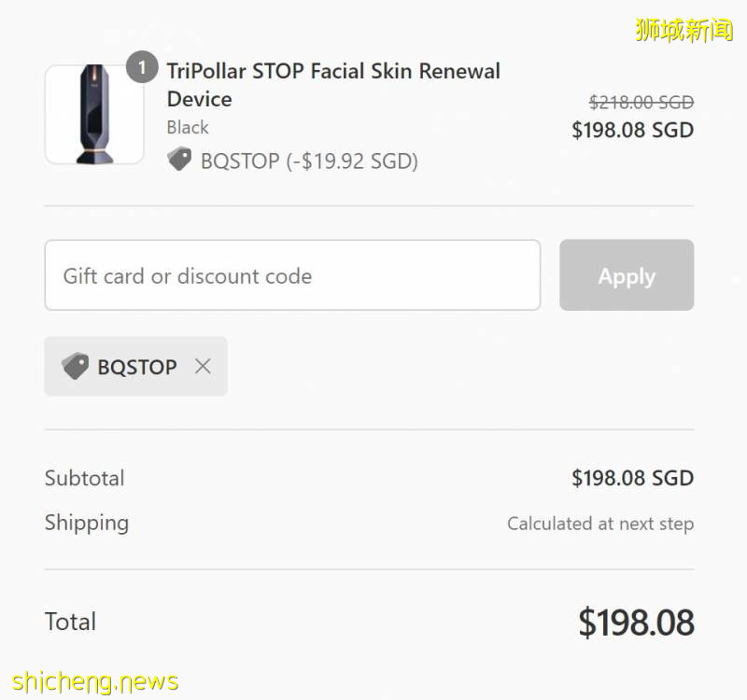Click the product's discounted $198.08 SGD price

click(x=632, y=130)
